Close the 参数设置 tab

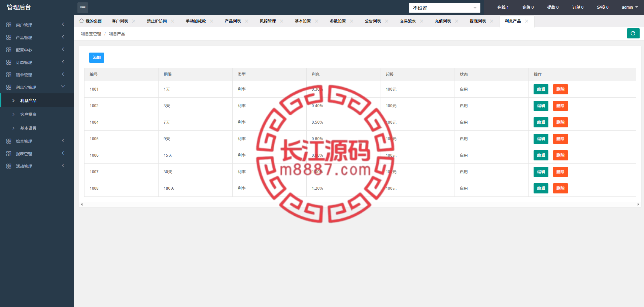[352, 21]
